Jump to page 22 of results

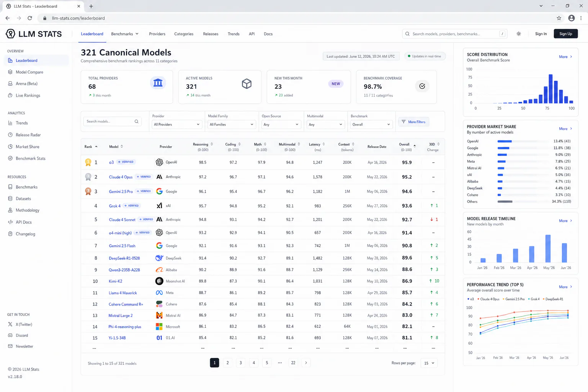pos(293,363)
